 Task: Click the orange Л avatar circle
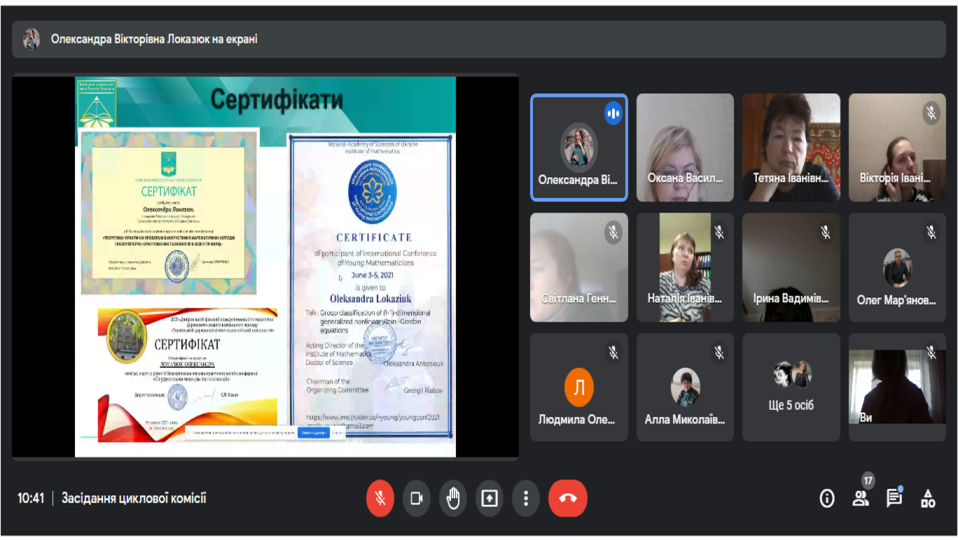tap(579, 387)
